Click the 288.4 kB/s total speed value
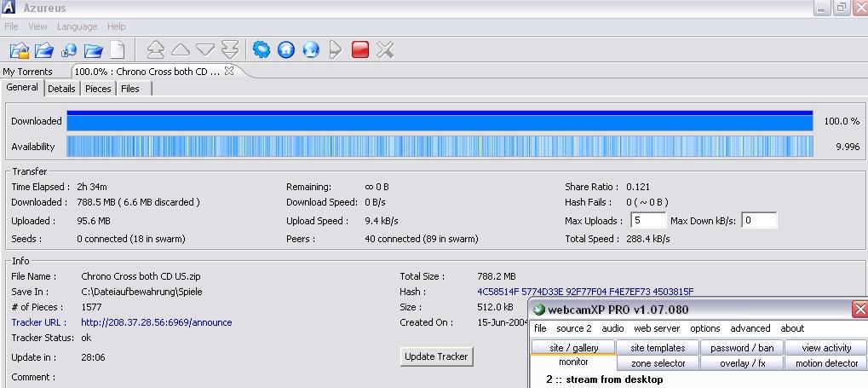868x388 pixels. (647, 239)
